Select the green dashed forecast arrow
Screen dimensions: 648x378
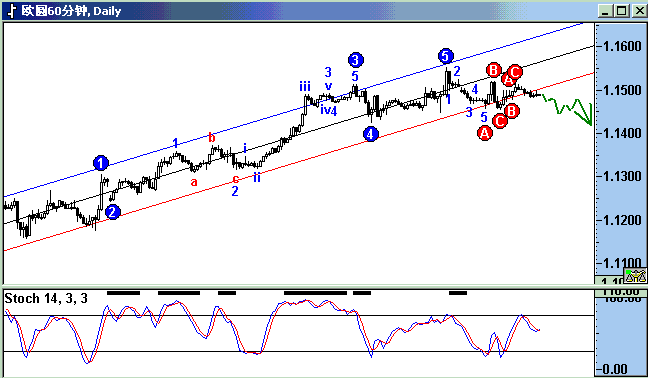coord(568,109)
